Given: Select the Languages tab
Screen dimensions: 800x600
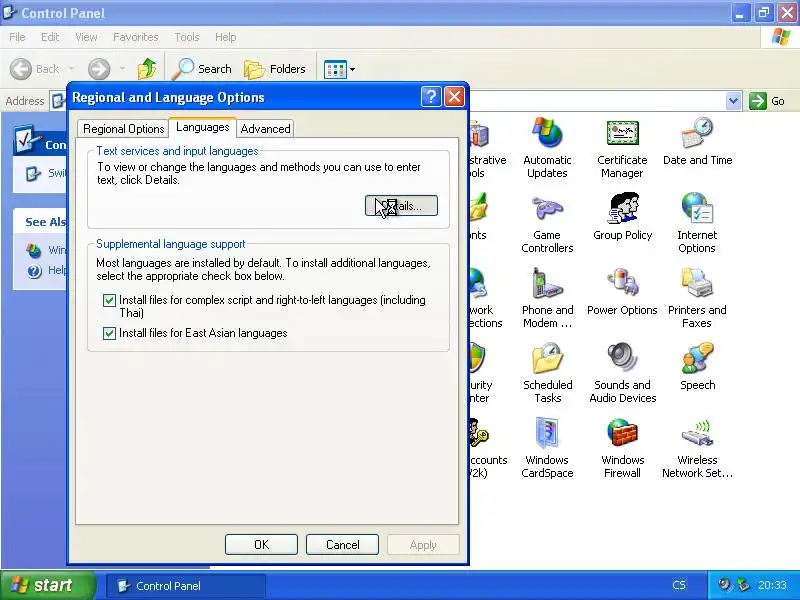Looking at the screenshot, I should 203,127.
